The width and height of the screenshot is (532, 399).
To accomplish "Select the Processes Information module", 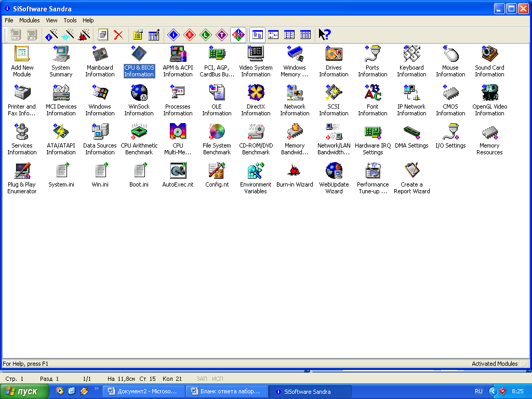I will point(178,100).
